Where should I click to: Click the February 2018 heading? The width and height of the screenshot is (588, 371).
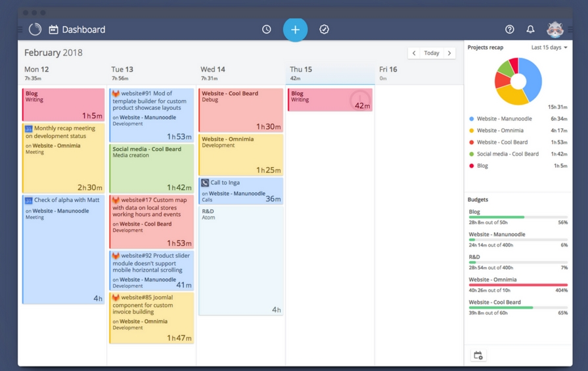pos(53,53)
